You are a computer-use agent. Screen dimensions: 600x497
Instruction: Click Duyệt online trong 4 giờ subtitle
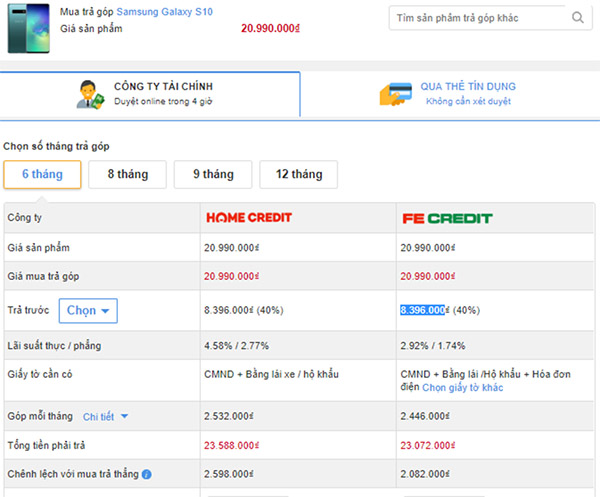[163, 101]
